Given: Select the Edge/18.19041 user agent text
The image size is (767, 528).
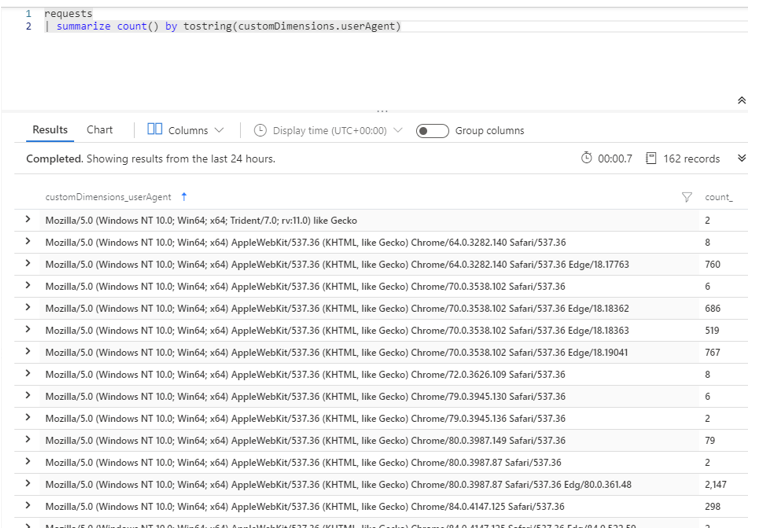Looking at the screenshot, I should tap(337, 353).
